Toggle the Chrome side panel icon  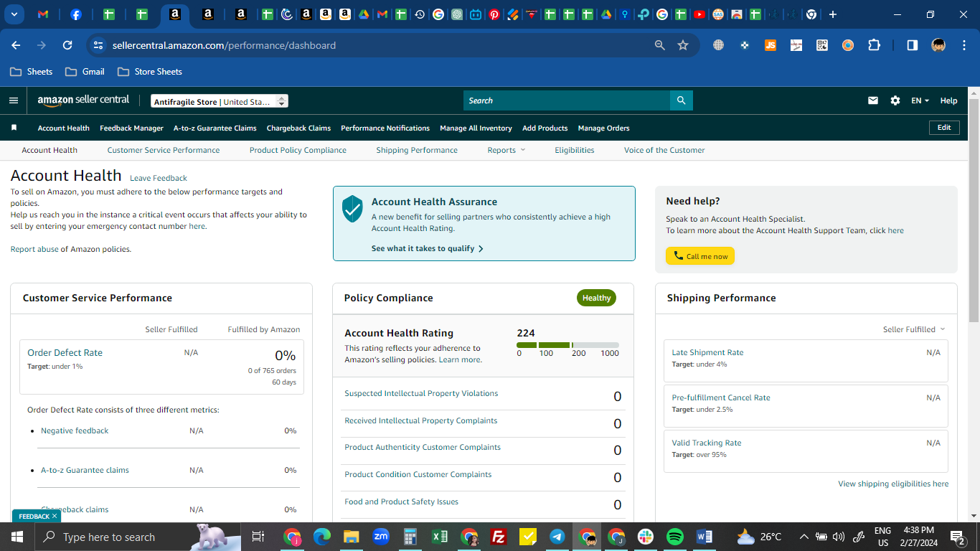coord(913,45)
